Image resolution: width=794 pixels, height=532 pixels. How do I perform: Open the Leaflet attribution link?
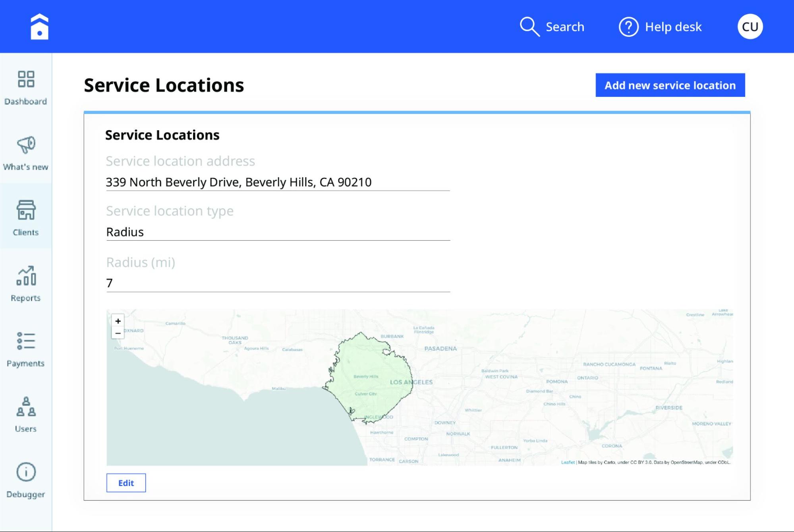click(568, 462)
